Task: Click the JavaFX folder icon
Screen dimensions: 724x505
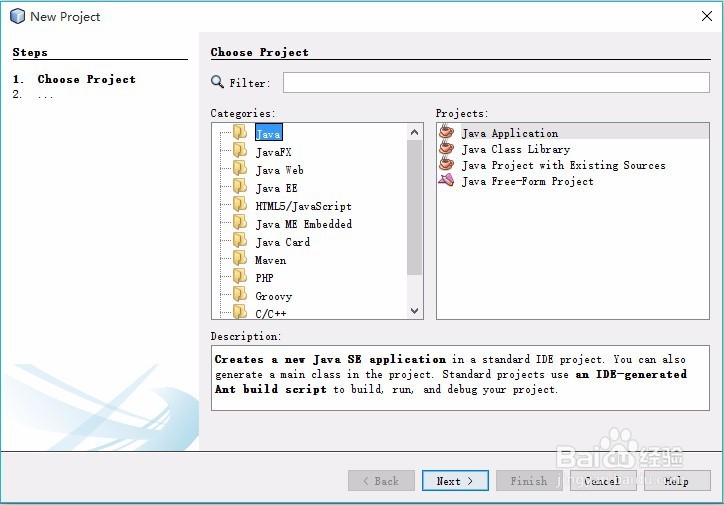Action: 240,150
